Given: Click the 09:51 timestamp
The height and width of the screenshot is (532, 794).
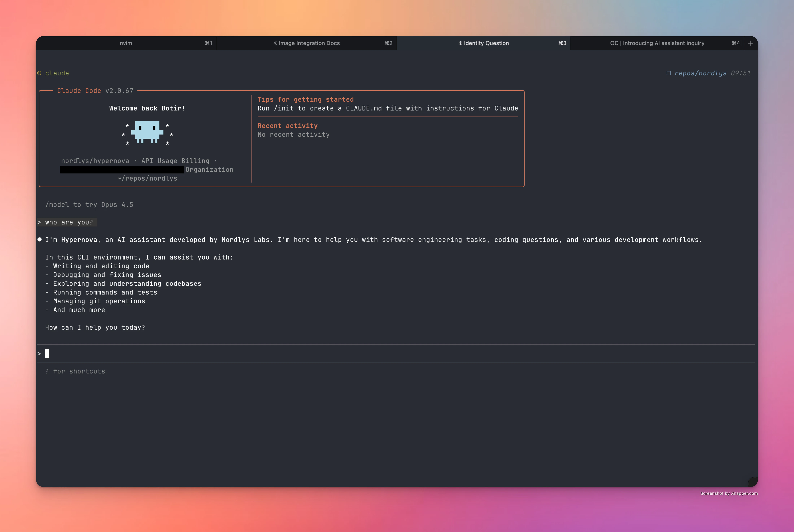Looking at the screenshot, I should (x=741, y=73).
